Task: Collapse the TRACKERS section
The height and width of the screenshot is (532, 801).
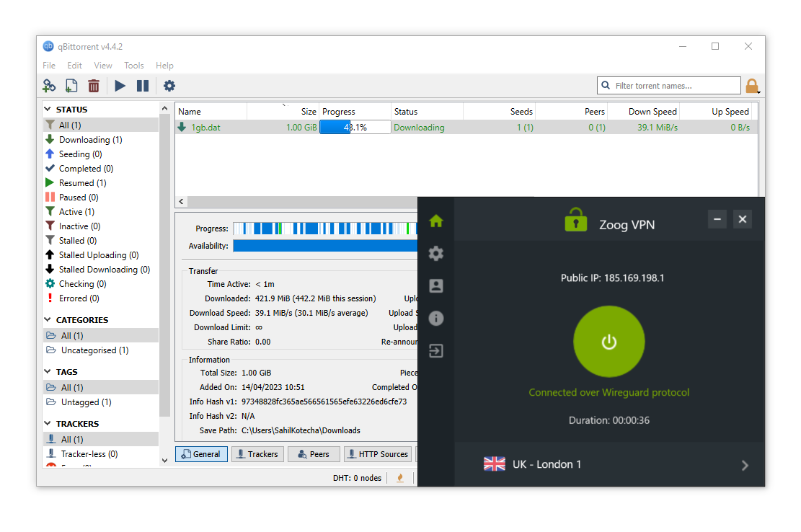Action: (48, 424)
